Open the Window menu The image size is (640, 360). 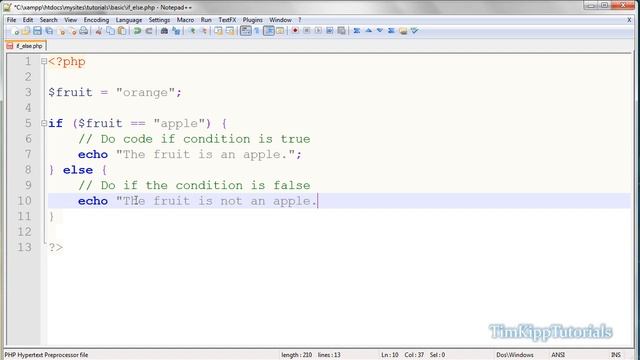280,20
